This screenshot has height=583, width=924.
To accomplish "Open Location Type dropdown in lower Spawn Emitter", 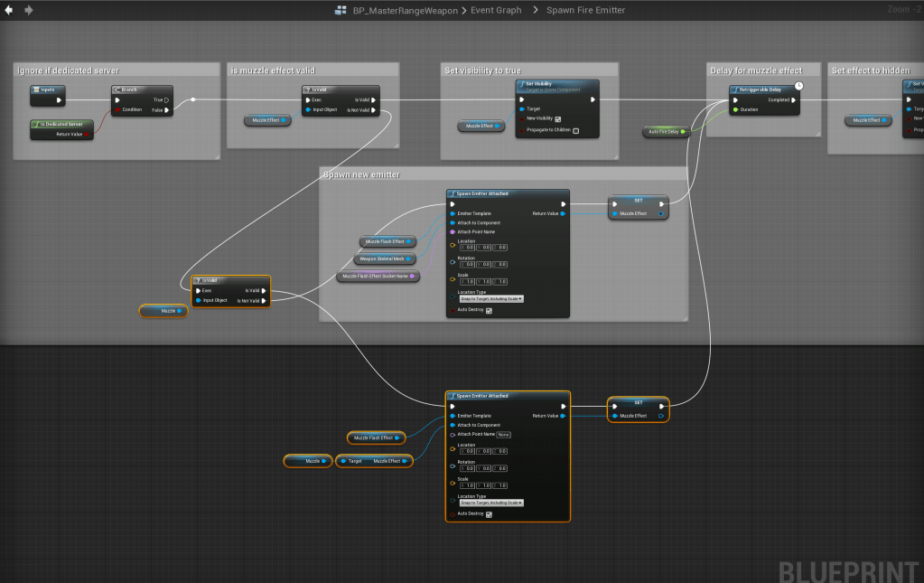I will 491,503.
